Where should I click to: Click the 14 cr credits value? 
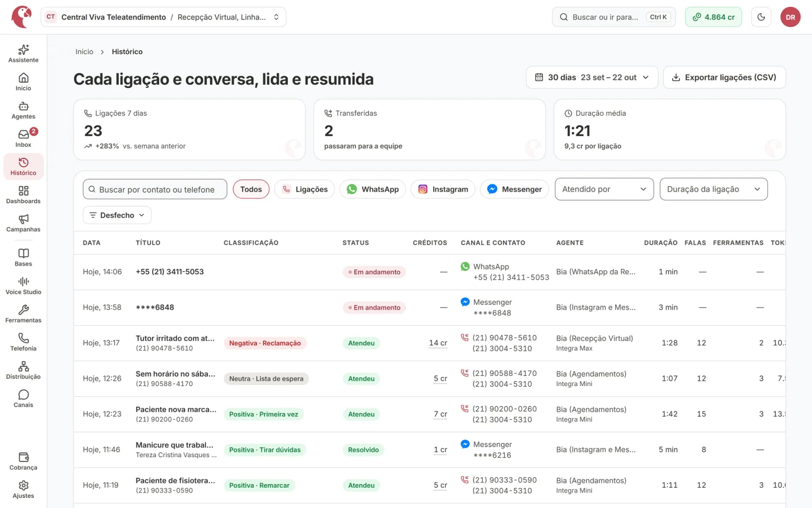point(438,343)
